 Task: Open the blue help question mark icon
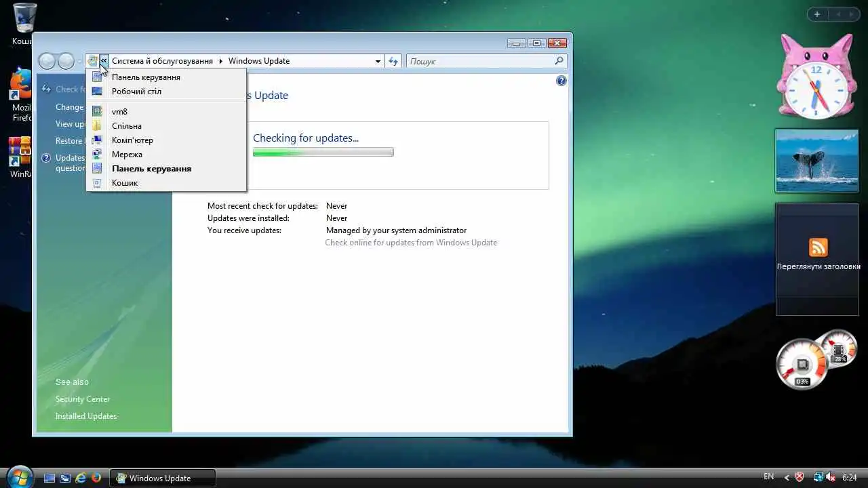pos(561,81)
